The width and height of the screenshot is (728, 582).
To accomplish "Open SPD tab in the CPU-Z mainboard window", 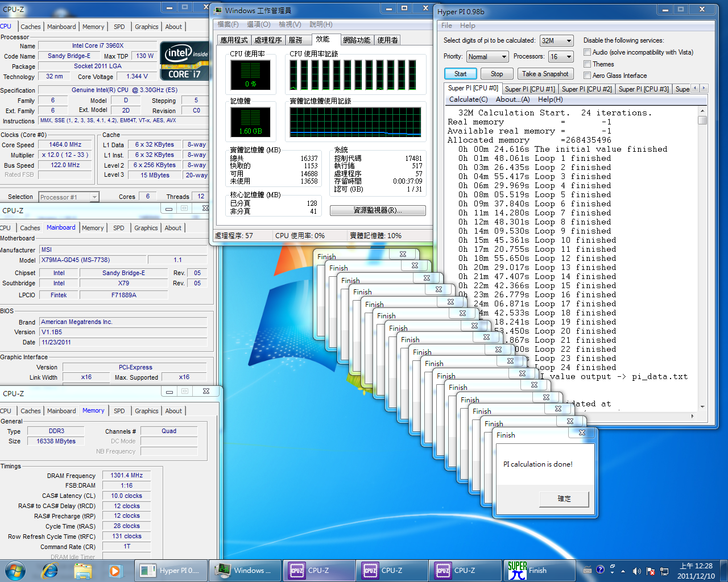I will (118, 228).
